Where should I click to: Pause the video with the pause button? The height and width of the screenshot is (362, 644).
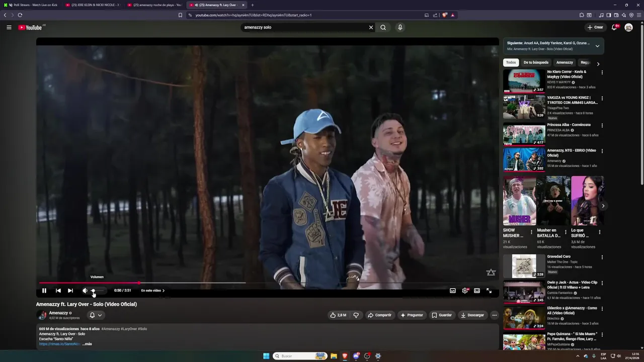click(44, 291)
